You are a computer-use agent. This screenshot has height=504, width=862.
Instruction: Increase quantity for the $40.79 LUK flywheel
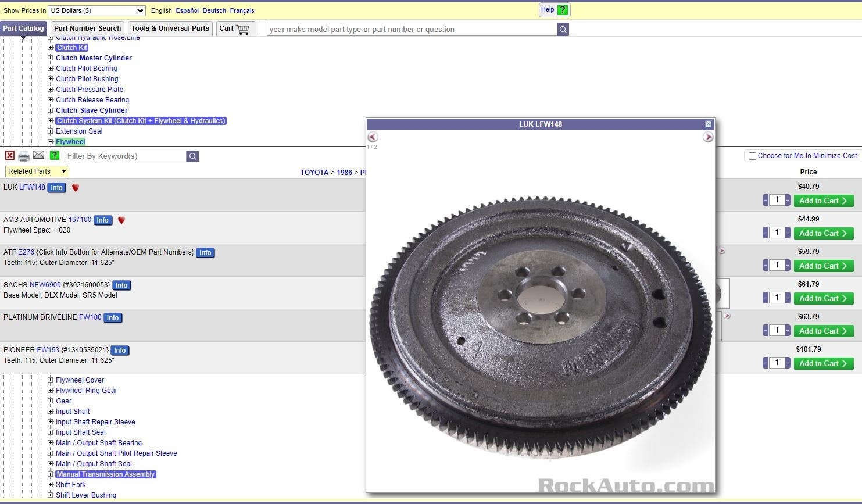pyautogui.click(x=788, y=201)
